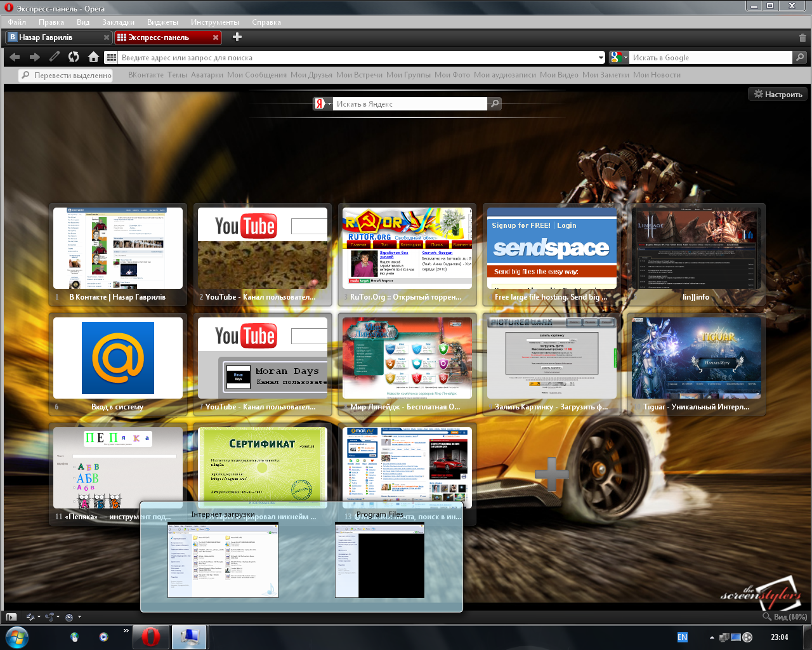
Task: Open the Файл menu
Action: tap(17, 22)
